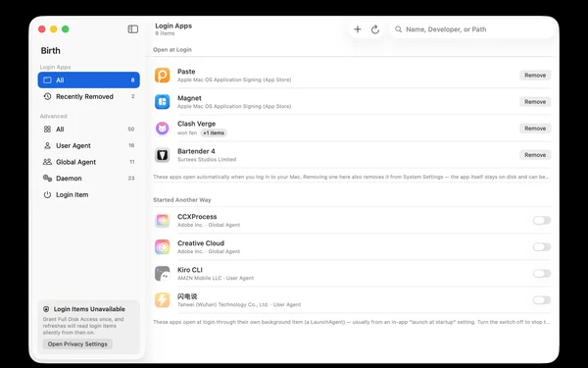Select the Creative Cloud name text

tap(201, 243)
